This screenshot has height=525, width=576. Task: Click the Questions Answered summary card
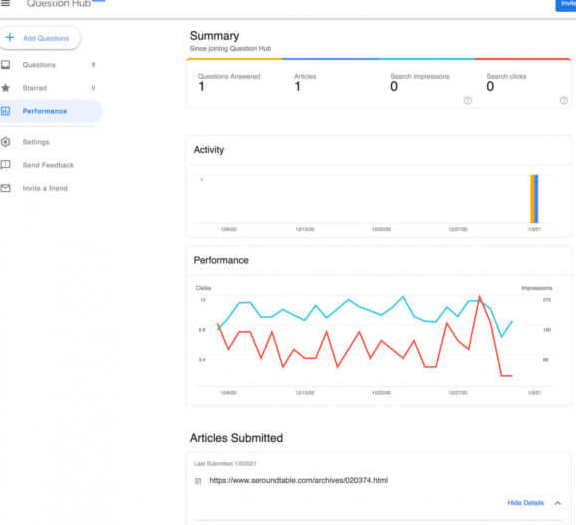pyautogui.click(x=235, y=83)
